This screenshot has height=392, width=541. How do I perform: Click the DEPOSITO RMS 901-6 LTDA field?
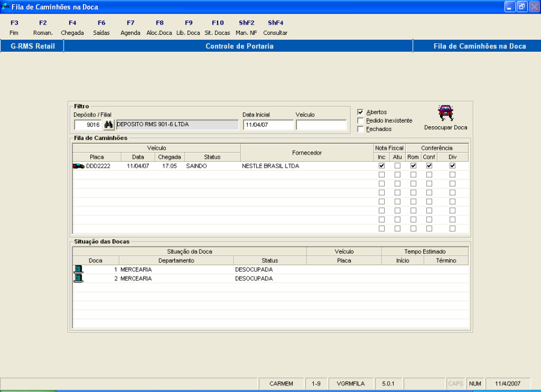coord(177,124)
